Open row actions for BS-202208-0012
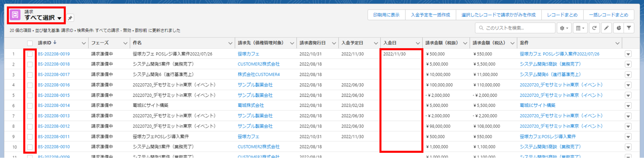 pos(628,126)
